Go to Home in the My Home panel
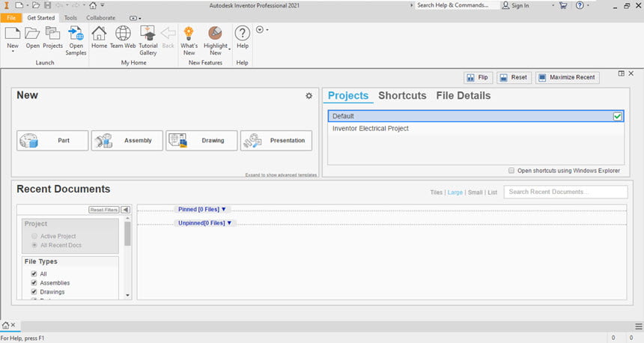The height and width of the screenshot is (343, 644). click(x=99, y=33)
